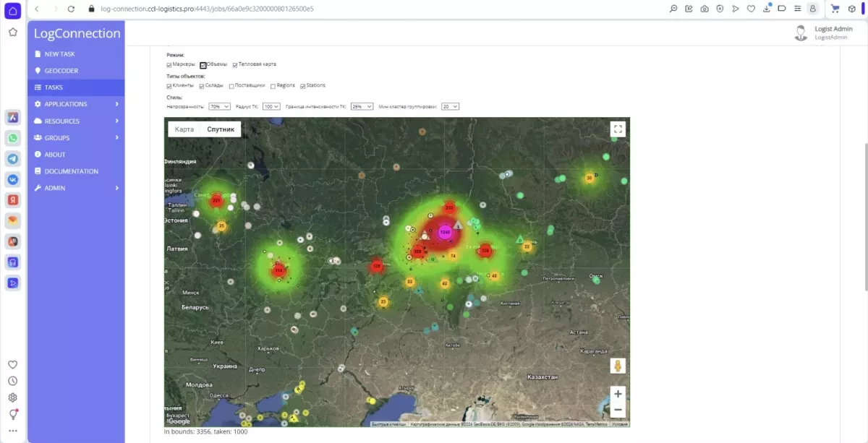Toggle fullscreen map view icon
The height and width of the screenshot is (443, 868).
coord(617,129)
